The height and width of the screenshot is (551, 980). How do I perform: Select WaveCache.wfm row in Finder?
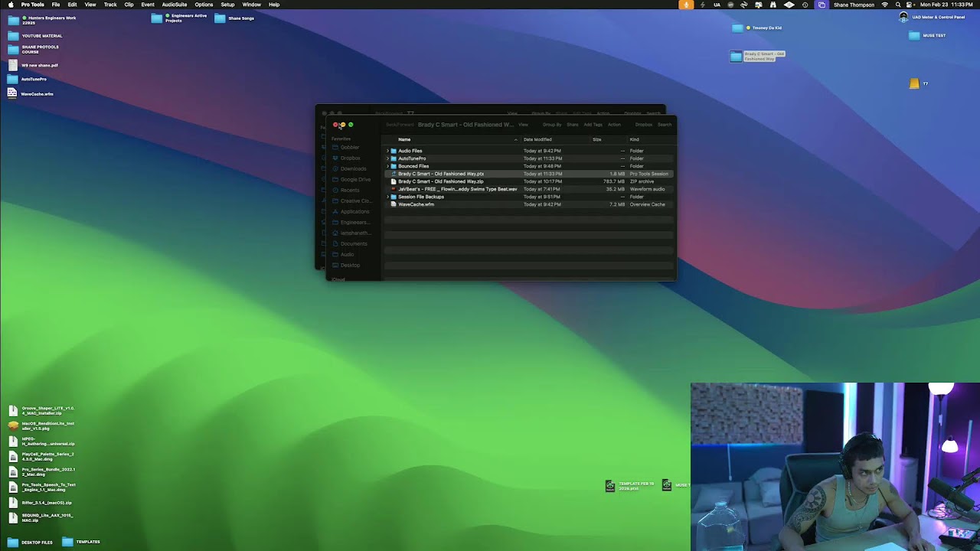click(x=528, y=204)
